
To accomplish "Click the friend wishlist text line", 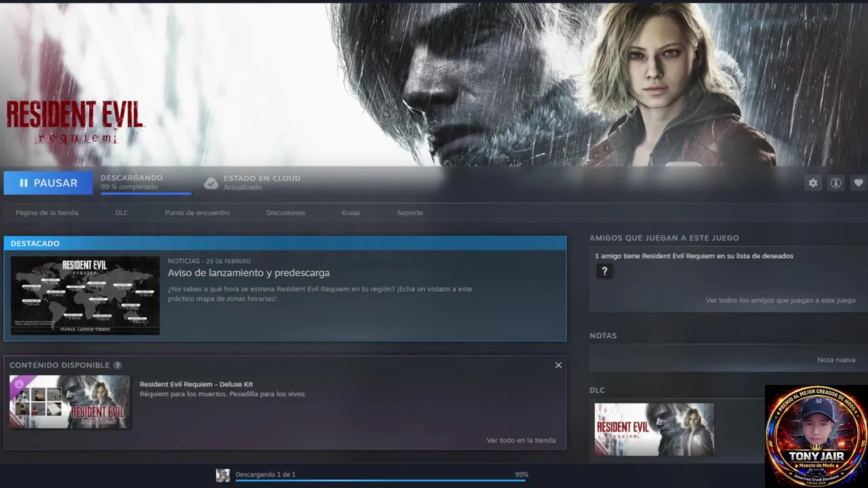I will click(694, 256).
